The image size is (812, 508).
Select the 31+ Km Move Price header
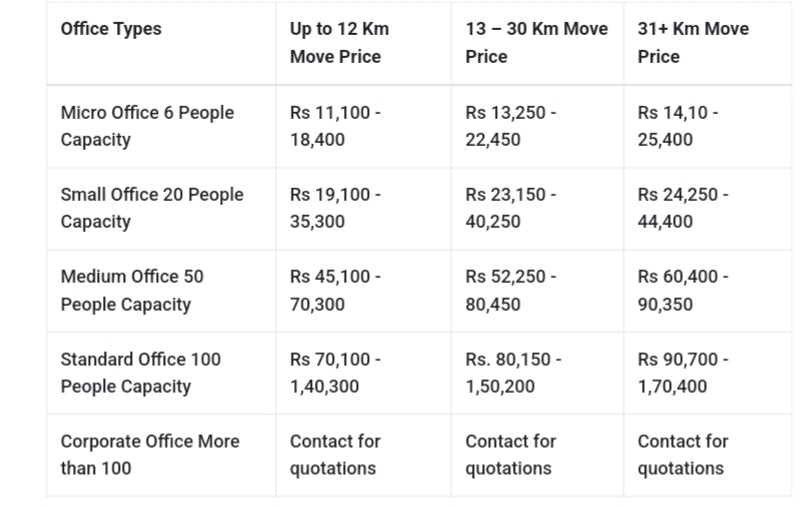(x=693, y=43)
